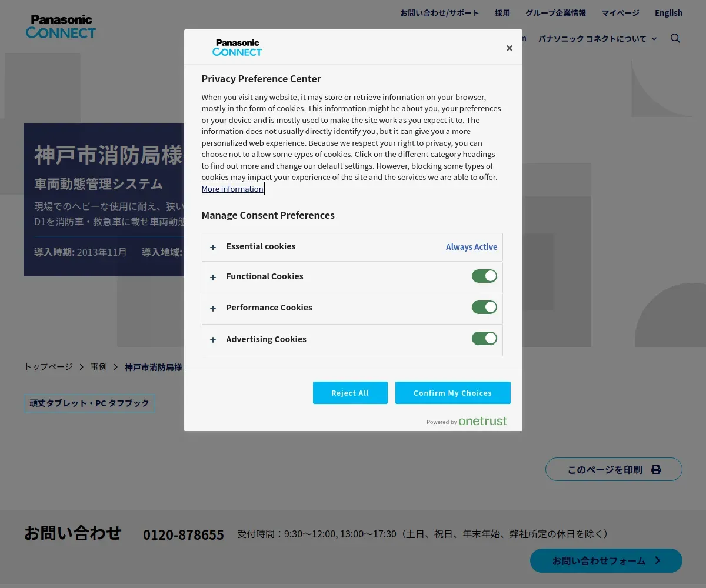Viewport: 706px width, 588px height.
Task: Click 導入時期: 2013年11月 text
Action: tap(81, 252)
